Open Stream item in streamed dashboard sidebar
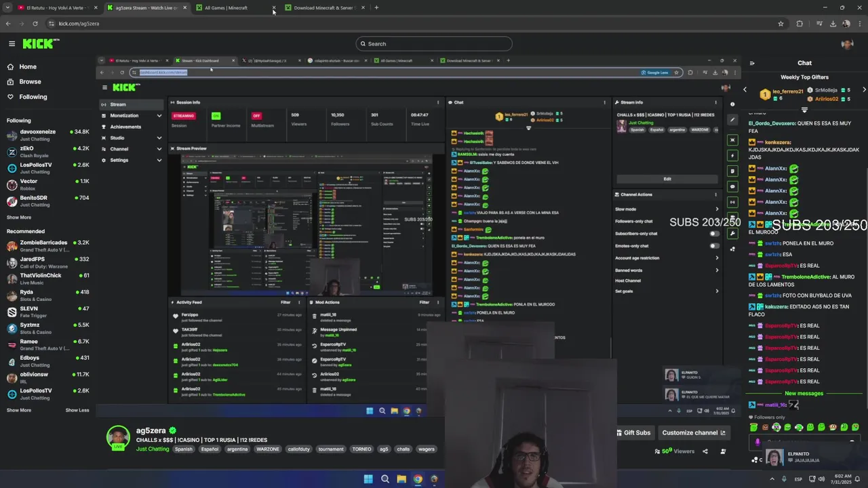868x488 pixels. [x=132, y=104]
